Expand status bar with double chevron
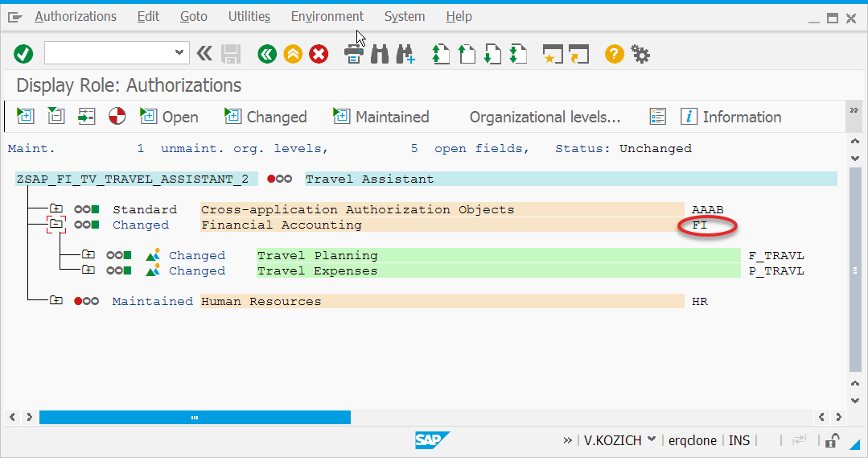This screenshot has width=868, height=458. point(567,440)
